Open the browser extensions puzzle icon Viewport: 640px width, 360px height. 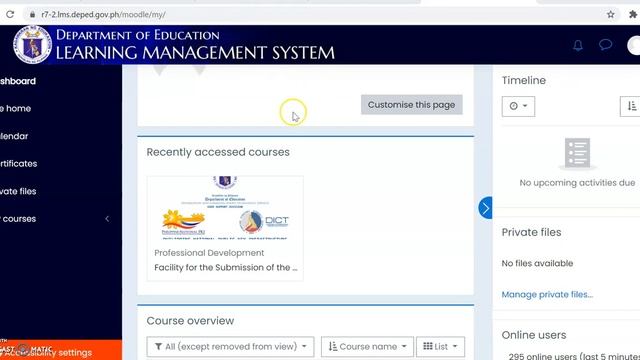(633, 14)
